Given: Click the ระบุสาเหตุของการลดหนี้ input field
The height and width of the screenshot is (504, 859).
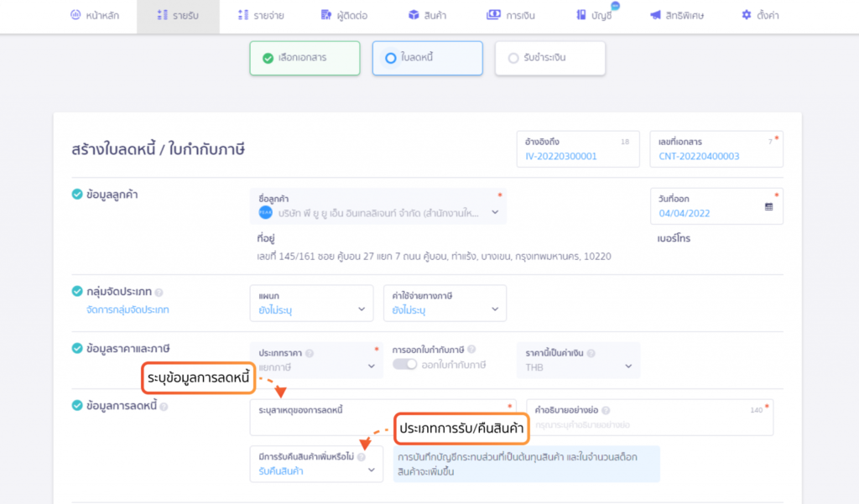Looking at the screenshot, I should (x=383, y=418).
